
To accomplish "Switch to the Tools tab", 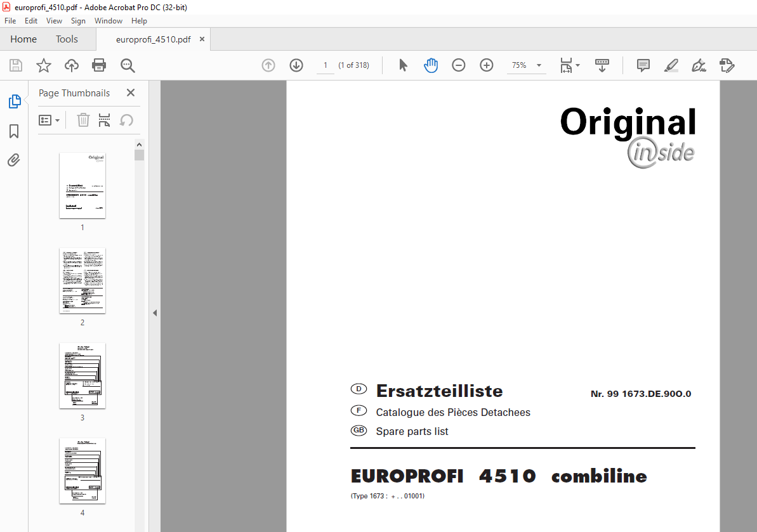I will pyautogui.click(x=67, y=39).
